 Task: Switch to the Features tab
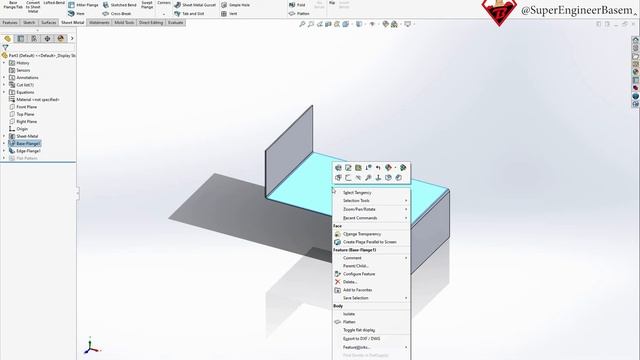10,22
